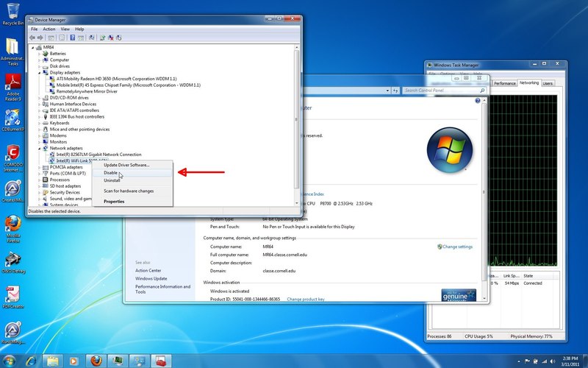Click the Change product key link
Viewport: 588px width, 368px height.
click(x=306, y=300)
